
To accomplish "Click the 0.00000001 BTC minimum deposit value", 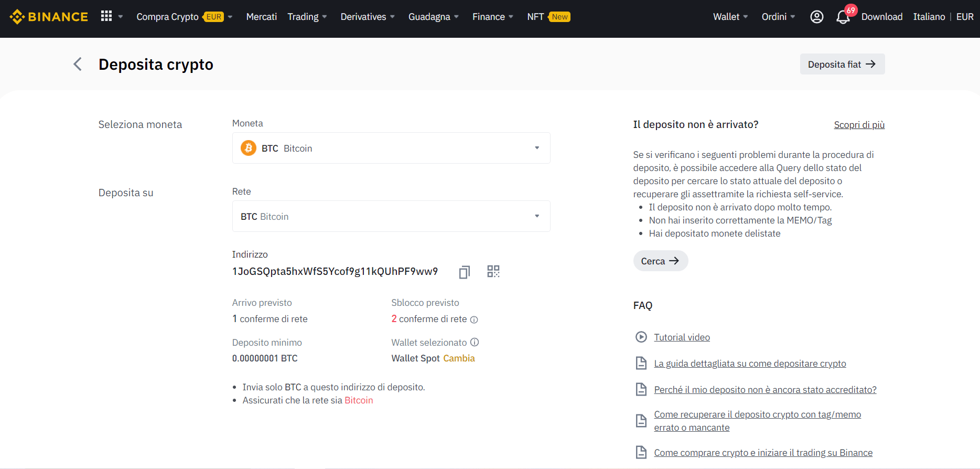I will pos(265,358).
